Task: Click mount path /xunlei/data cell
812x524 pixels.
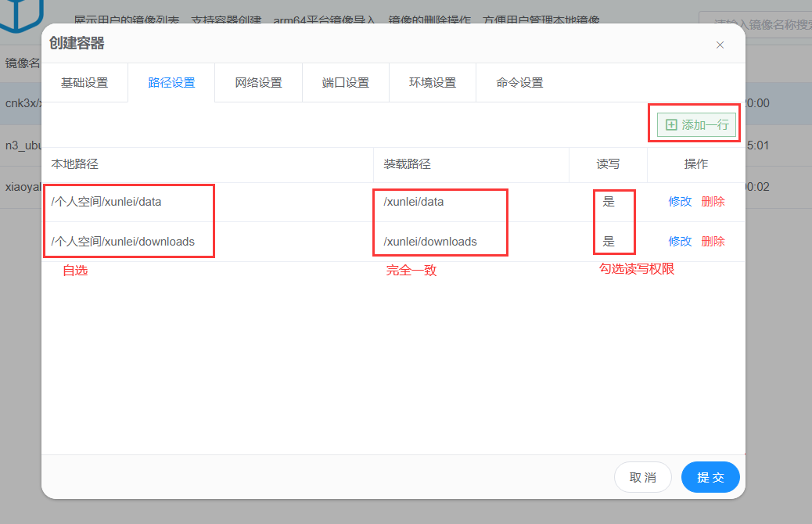Action: pos(414,202)
